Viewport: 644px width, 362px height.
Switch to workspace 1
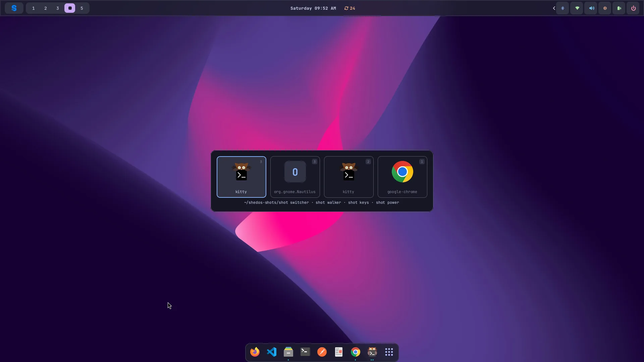pyautogui.click(x=34, y=8)
